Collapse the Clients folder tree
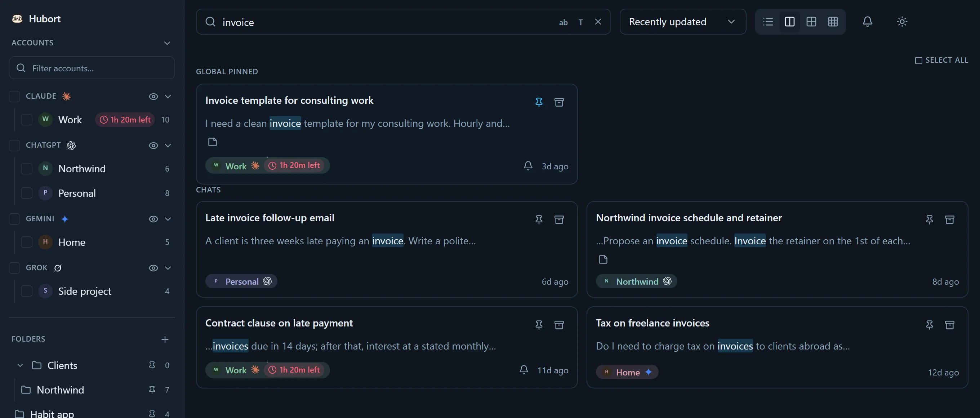Image resolution: width=980 pixels, height=418 pixels. click(20, 365)
